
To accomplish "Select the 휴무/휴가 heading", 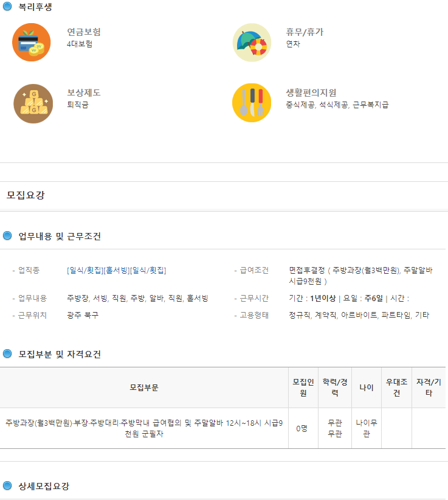I will [x=305, y=32].
